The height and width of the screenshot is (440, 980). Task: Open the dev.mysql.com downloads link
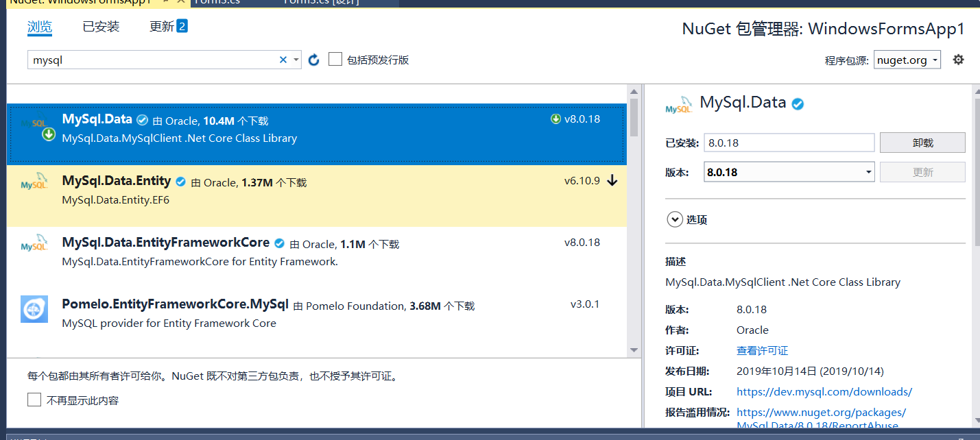pos(824,392)
